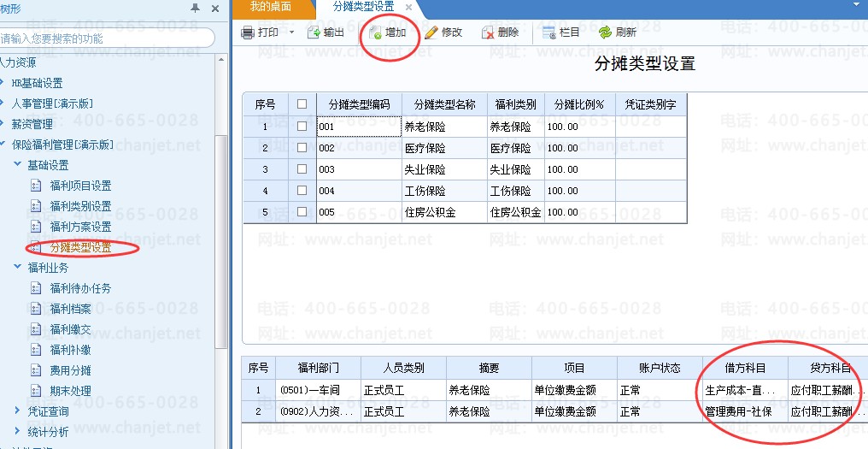
Task: Click the Add (增加) toolbar icon
Action: (376, 32)
